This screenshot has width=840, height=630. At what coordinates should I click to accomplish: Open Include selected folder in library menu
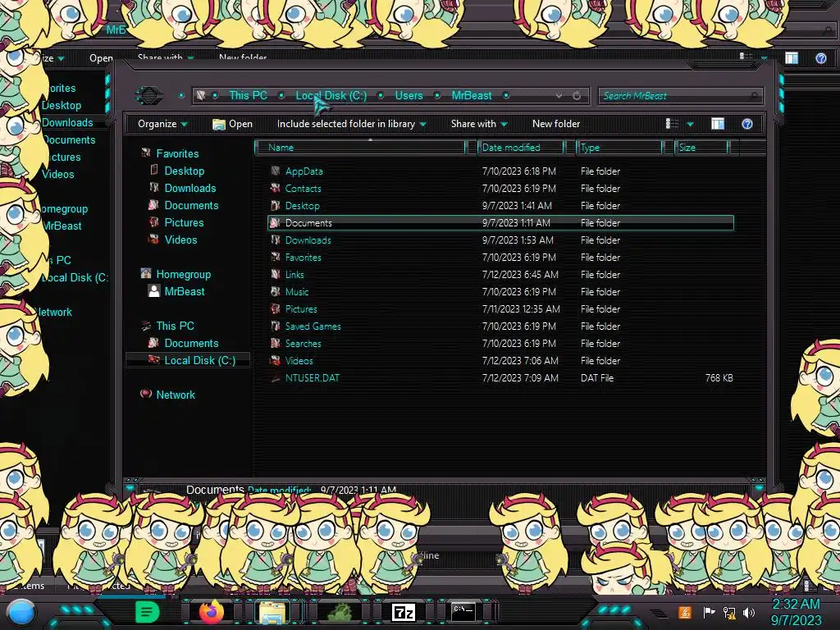[351, 124]
